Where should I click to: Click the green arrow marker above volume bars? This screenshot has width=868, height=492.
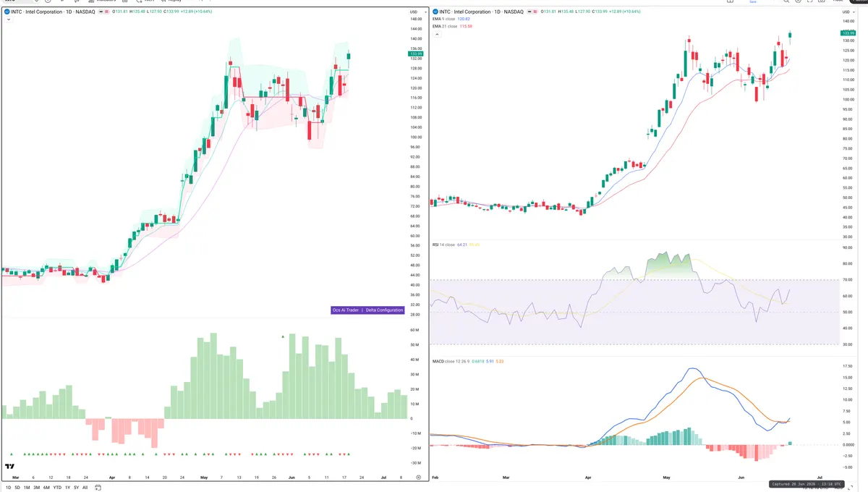pos(283,336)
